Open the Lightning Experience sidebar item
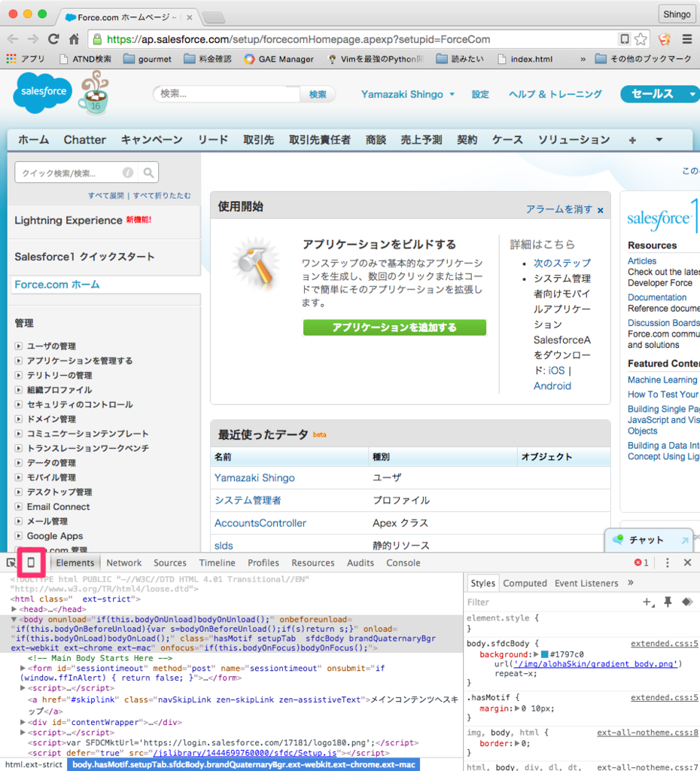 point(68,221)
